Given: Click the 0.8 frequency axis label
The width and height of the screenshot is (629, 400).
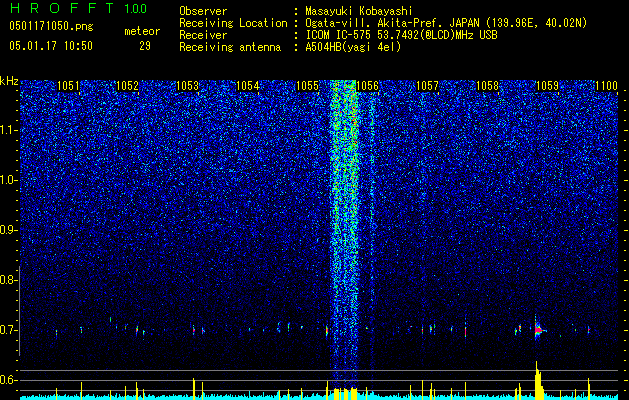Looking at the screenshot, I should pos(8,280).
